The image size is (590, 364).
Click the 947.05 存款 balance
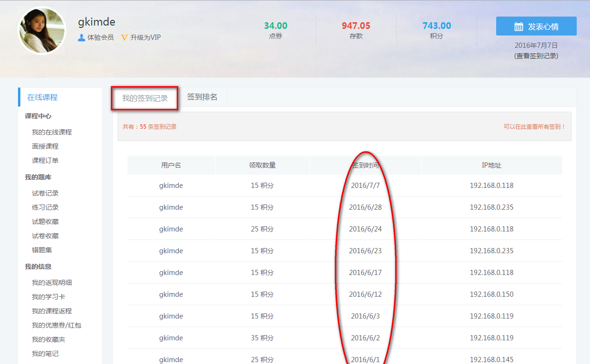(x=356, y=26)
